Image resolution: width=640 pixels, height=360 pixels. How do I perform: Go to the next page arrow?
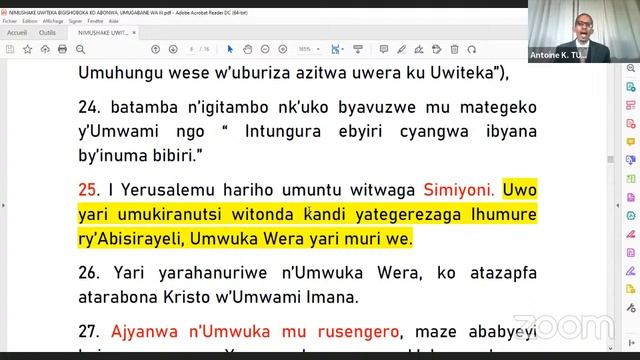(x=173, y=49)
